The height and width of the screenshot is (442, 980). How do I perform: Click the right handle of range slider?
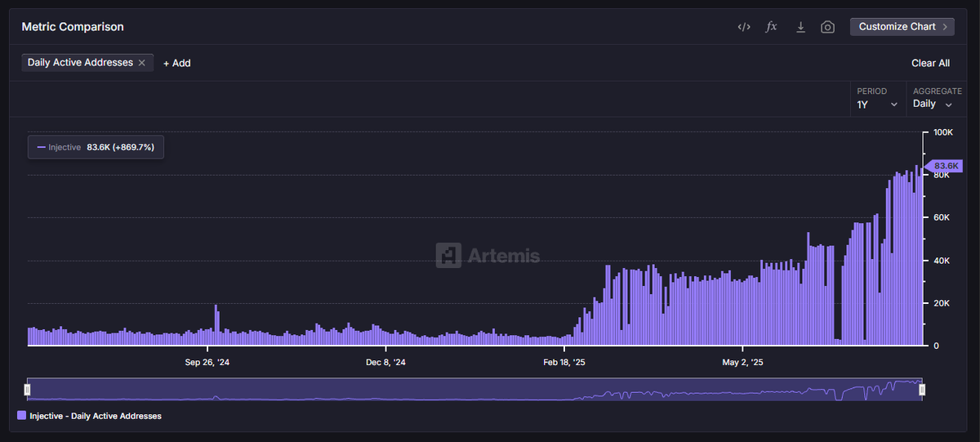(922, 391)
